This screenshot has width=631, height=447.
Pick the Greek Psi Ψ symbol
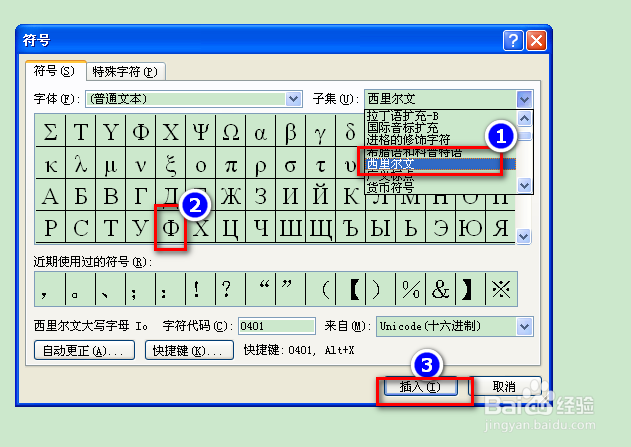[200, 131]
